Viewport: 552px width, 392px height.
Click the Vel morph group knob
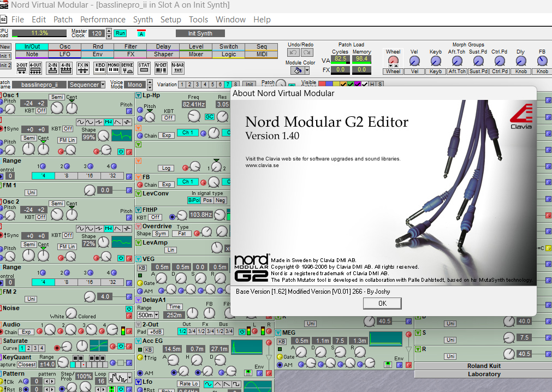(x=414, y=61)
